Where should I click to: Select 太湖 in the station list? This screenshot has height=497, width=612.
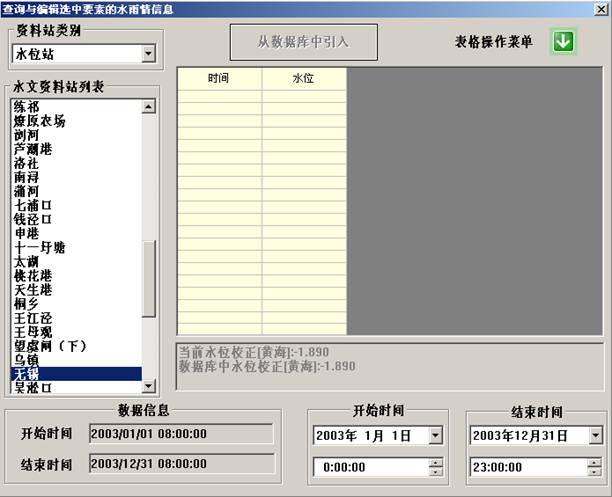click(27, 261)
